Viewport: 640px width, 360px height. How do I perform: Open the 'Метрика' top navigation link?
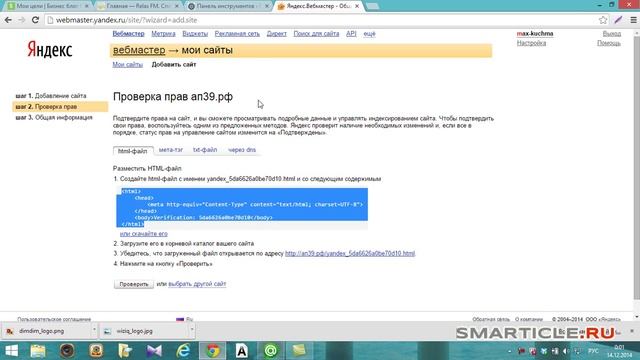click(x=163, y=33)
